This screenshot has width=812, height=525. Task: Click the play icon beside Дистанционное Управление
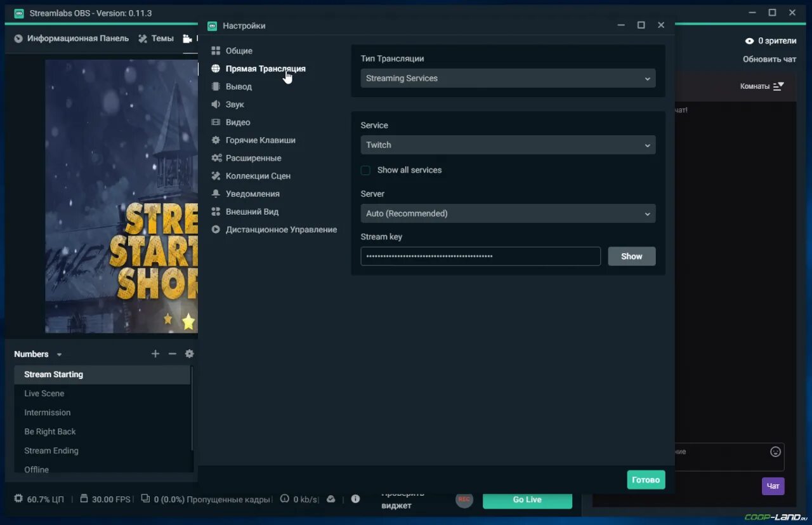click(x=216, y=229)
